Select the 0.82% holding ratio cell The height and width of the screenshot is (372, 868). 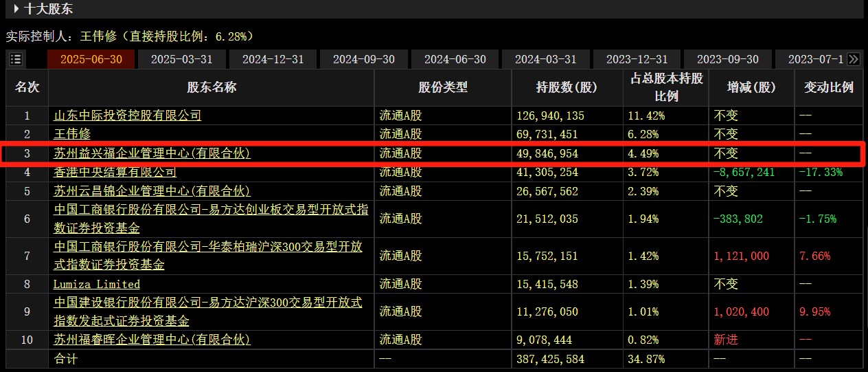pyautogui.click(x=643, y=339)
